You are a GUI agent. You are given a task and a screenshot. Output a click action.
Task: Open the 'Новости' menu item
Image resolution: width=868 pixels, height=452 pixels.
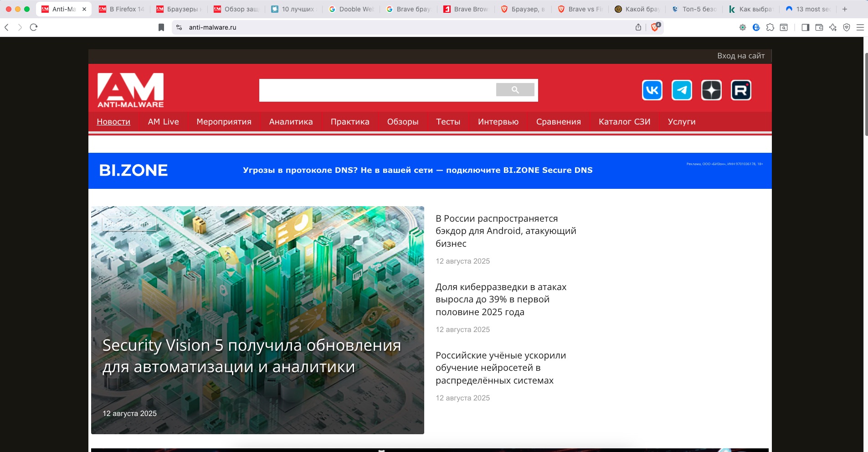click(113, 122)
